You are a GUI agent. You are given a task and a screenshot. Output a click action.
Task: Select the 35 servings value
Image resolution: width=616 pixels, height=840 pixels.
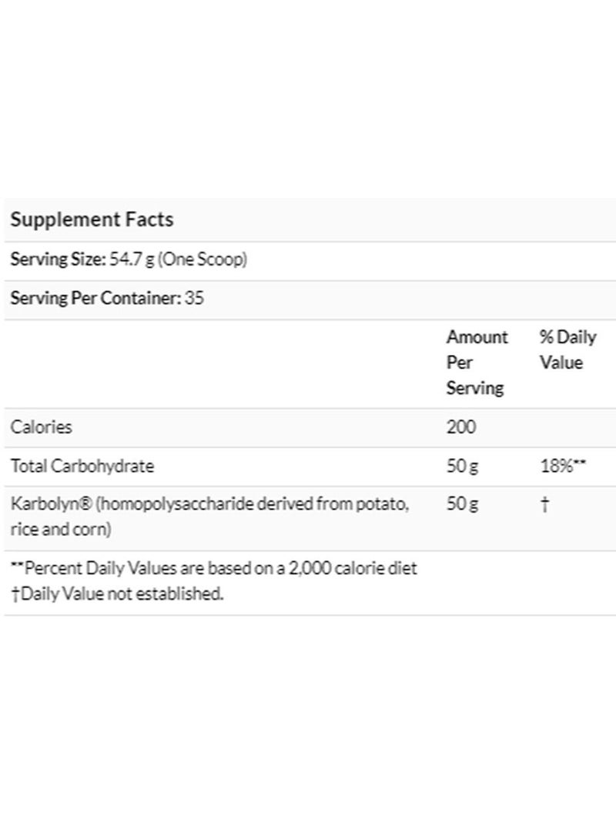[195, 298]
